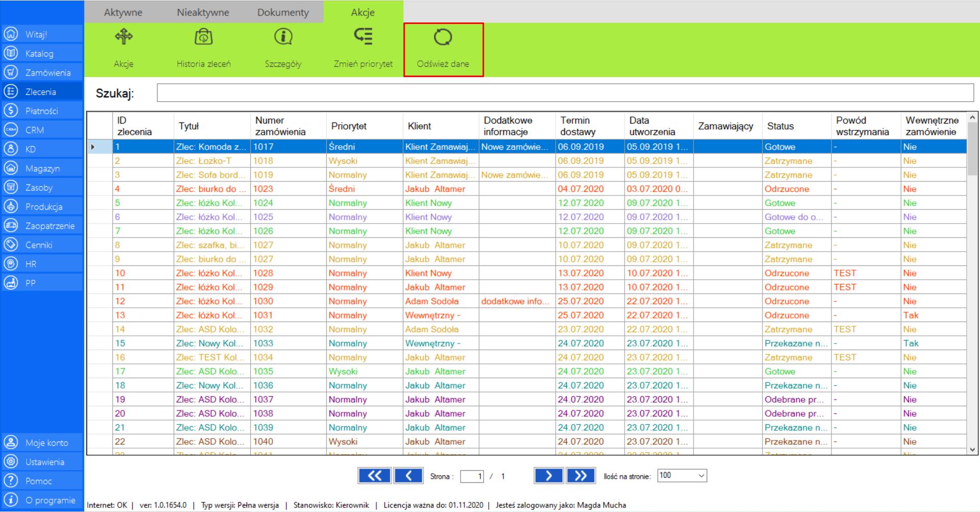
Task: Click Gotowe do o... status cell
Action: (x=797, y=217)
